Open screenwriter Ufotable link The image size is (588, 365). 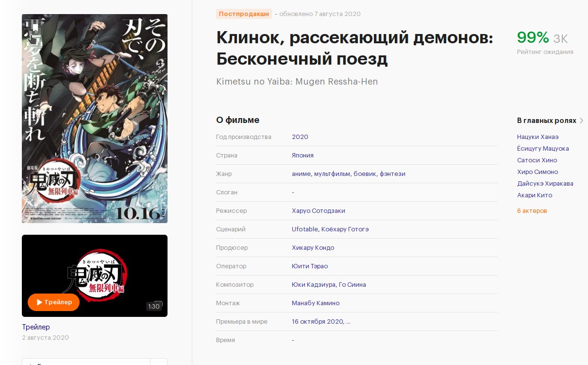click(x=305, y=229)
